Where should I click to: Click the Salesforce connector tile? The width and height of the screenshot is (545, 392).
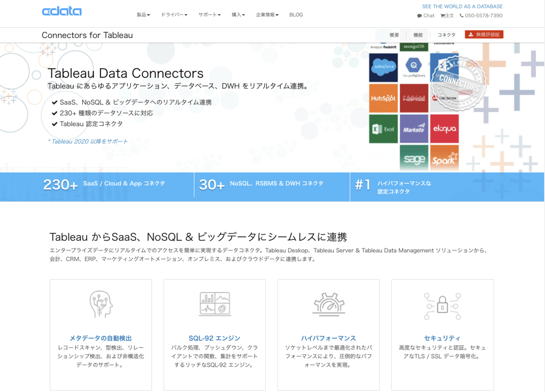point(383,68)
